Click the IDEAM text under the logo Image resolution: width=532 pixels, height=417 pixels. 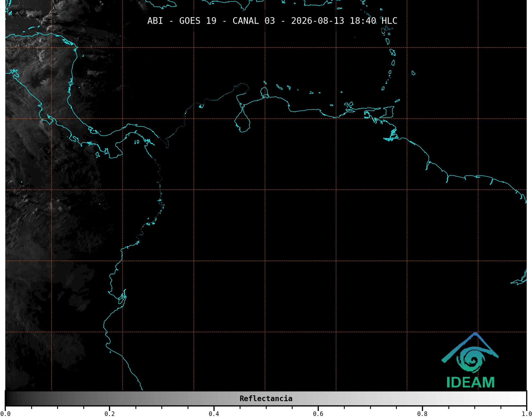(x=470, y=382)
